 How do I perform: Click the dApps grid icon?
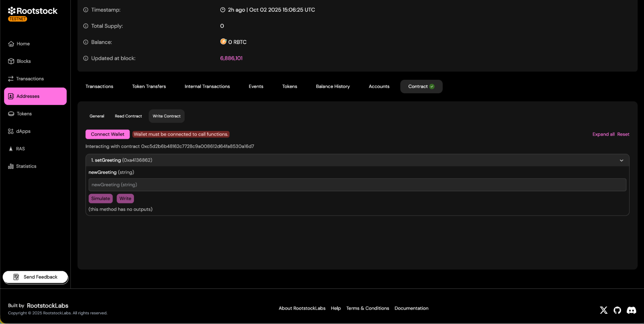pos(11,131)
